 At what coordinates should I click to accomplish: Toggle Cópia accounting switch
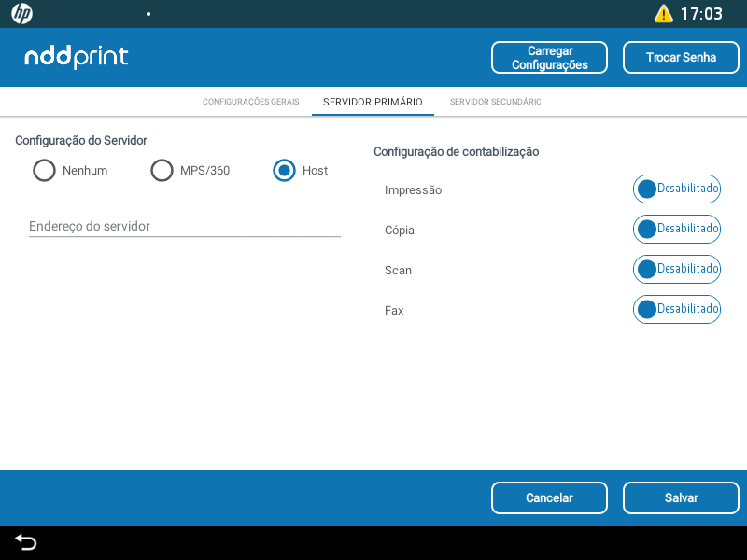point(676,229)
